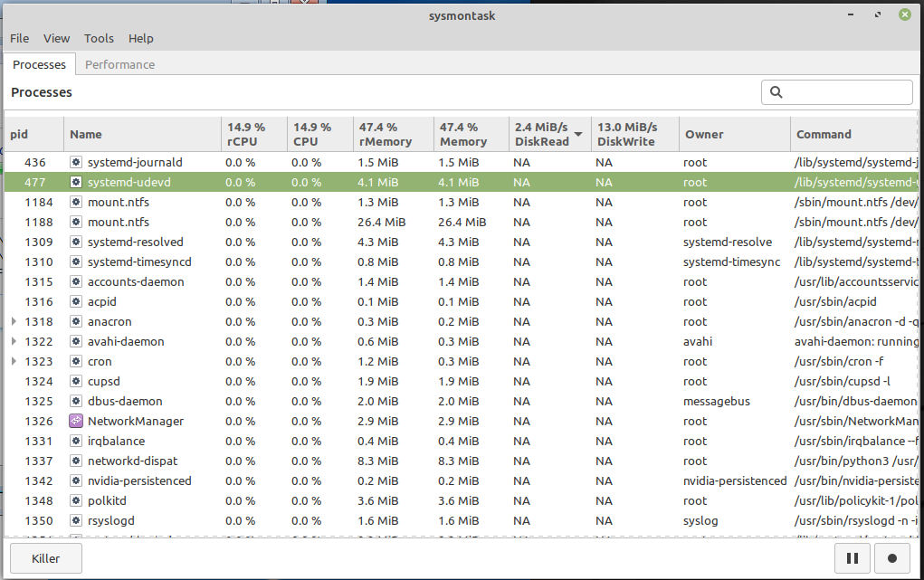This screenshot has width=924, height=580.
Task: Switch to the Performance tab
Action: [119, 64]
